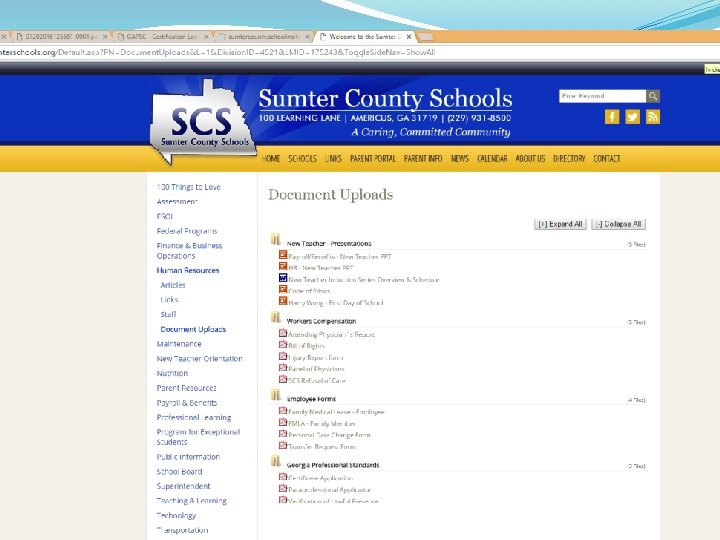Open the Certificate Application document link
The height and width of the screenshot is (540, 720).
(321, 478)
